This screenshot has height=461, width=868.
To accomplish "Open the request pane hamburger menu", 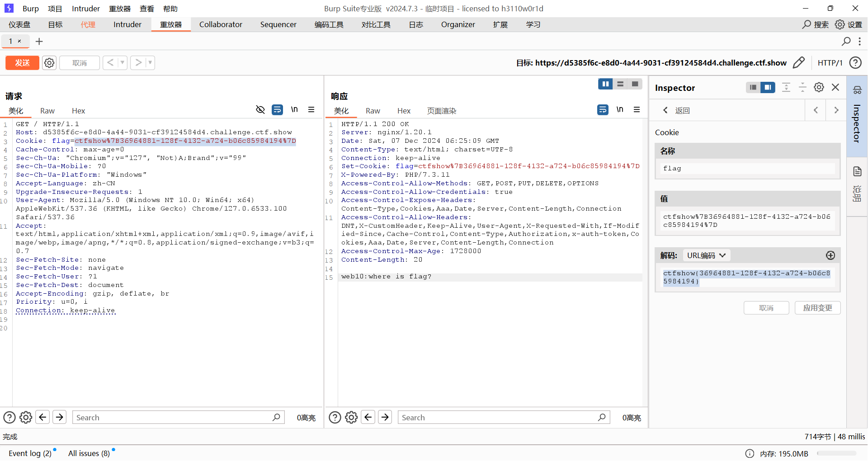I will [x=311, y=110].
